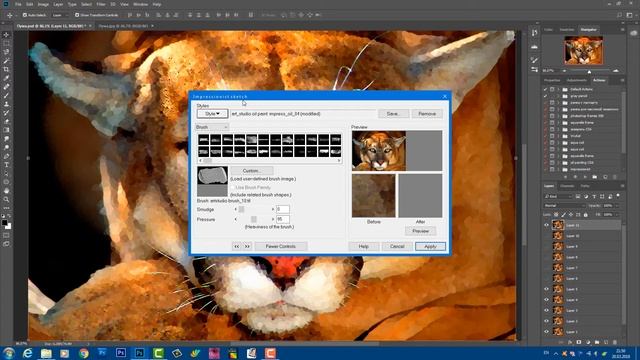The width and height of the screenshot is (640, 360).
Task: Select the Zoom magnifier tool
Action: (6, 200)
